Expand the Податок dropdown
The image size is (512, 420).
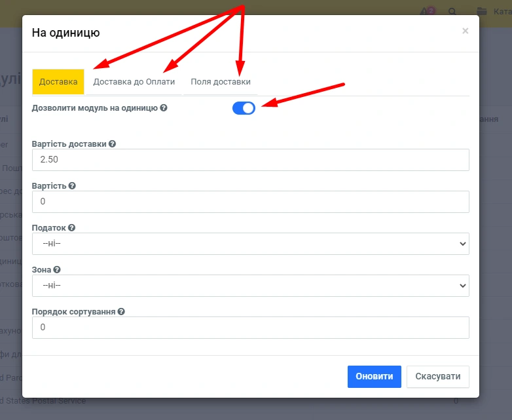click(250, 244)
